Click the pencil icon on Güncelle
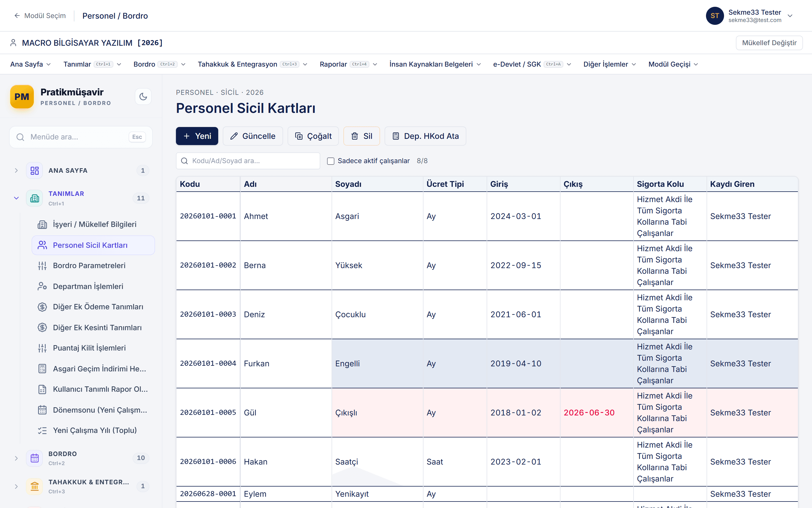This screenshot has height=508, width=812. tap(234, 136)
